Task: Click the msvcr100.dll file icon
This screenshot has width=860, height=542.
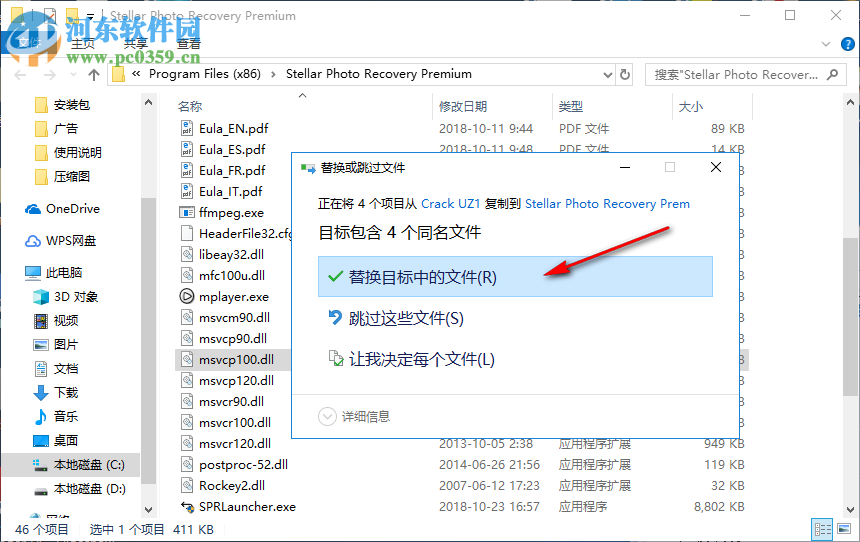Action: click(x=187, y=422)
